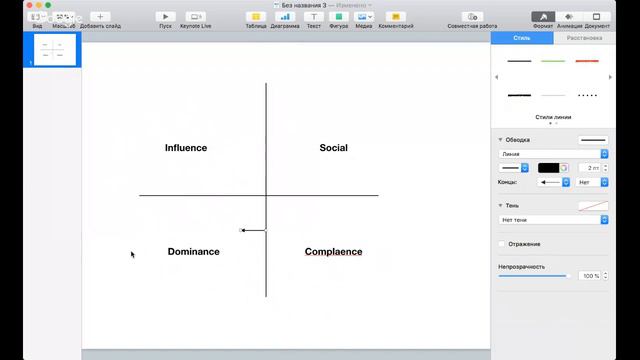Select the Dominance text box
640x360 pixels.
pos(193,251)
